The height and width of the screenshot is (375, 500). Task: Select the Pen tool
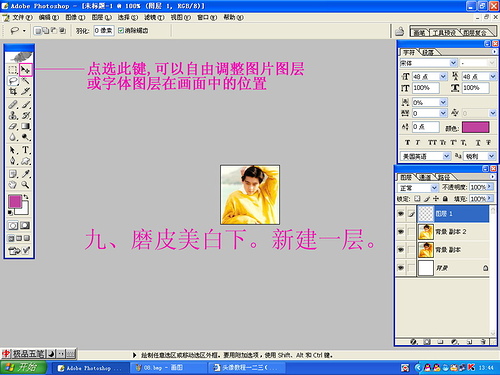(13, 161)
